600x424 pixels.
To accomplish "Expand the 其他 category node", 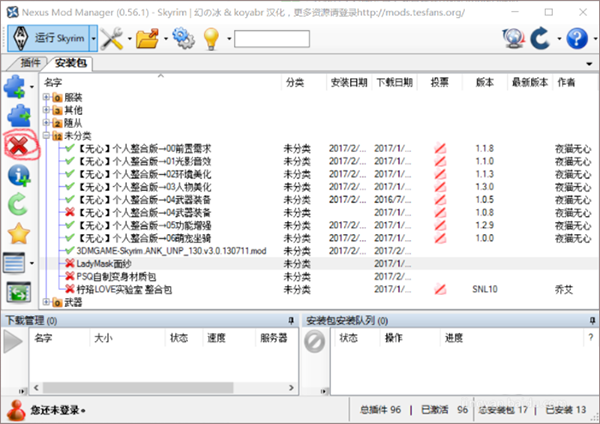I will coord(46,110).
